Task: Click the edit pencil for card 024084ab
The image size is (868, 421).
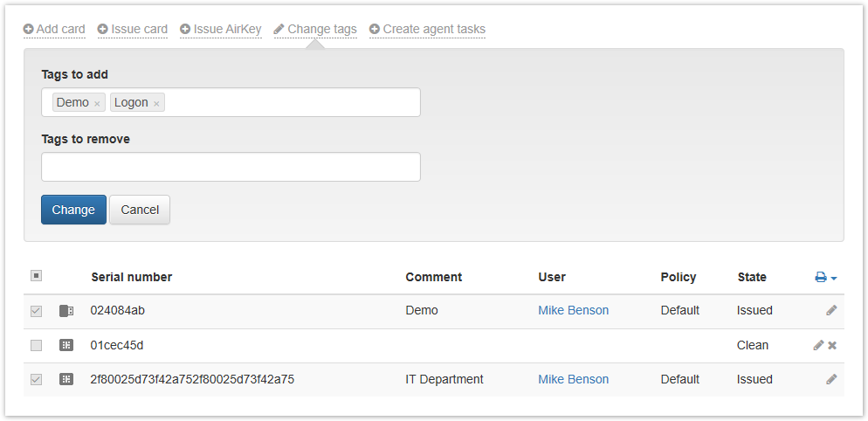Action: [831, 310]
